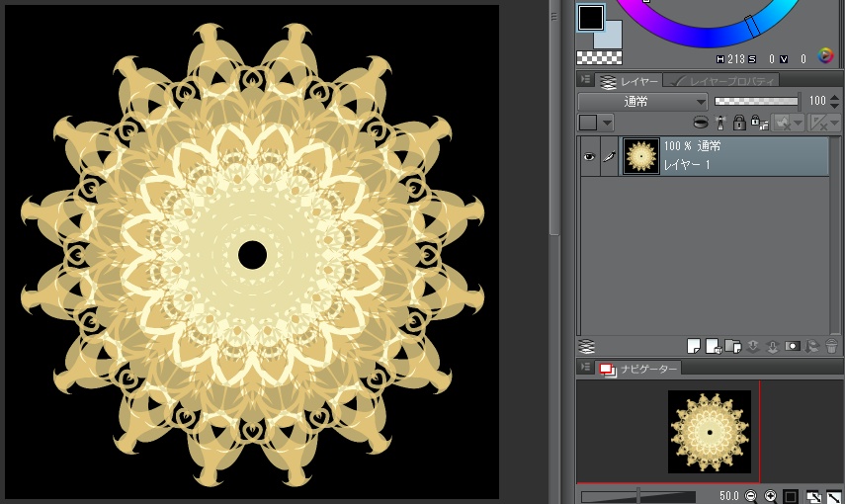Screen dimensions: 845x504
Task: Create a new layer folder
Action: (732, 346)
